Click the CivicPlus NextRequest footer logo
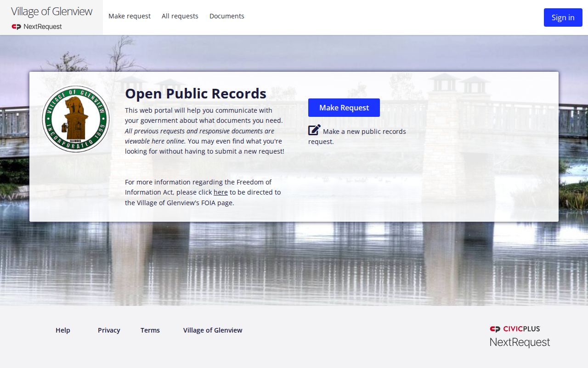Viewport: 588px width, 368px height. tap(520, 336)
